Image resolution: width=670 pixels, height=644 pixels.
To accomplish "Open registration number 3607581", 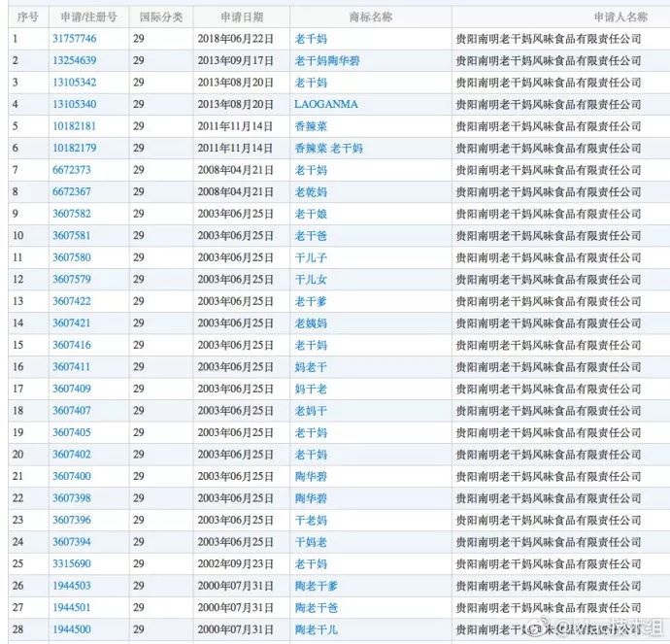I will click(x=72, y=235).
